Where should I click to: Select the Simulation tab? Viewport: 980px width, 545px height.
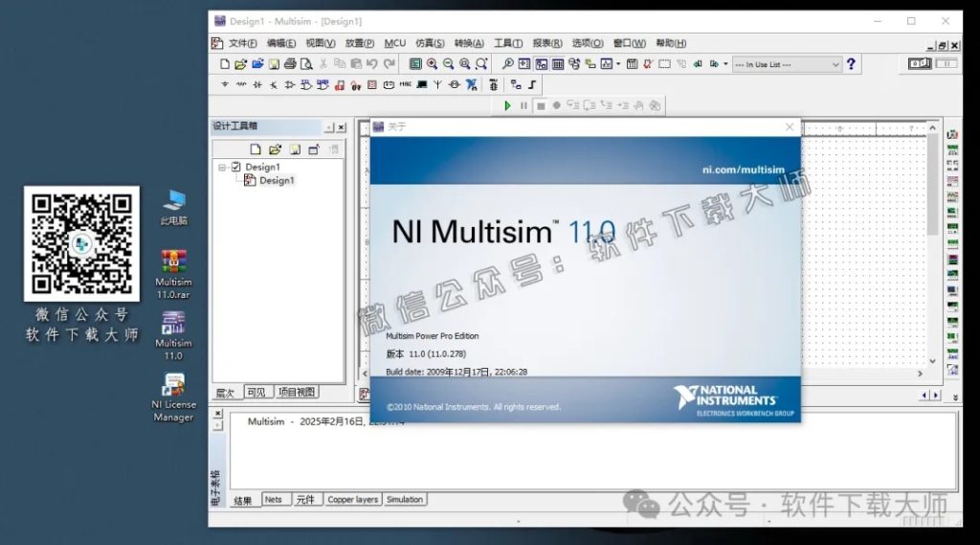pos(405,499)
